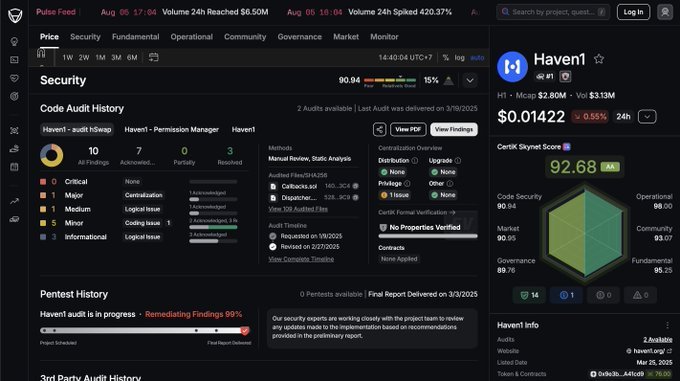Screen dimensions: 680x381
Task: Copy Dispatcher file hash icon
Action: pyautogui.click(x=355, y=197)
